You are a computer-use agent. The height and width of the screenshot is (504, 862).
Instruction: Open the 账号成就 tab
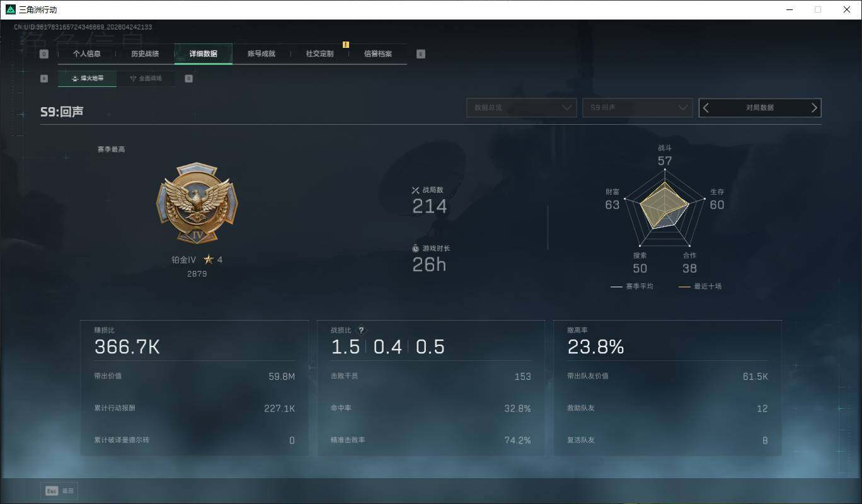(261, 54)
